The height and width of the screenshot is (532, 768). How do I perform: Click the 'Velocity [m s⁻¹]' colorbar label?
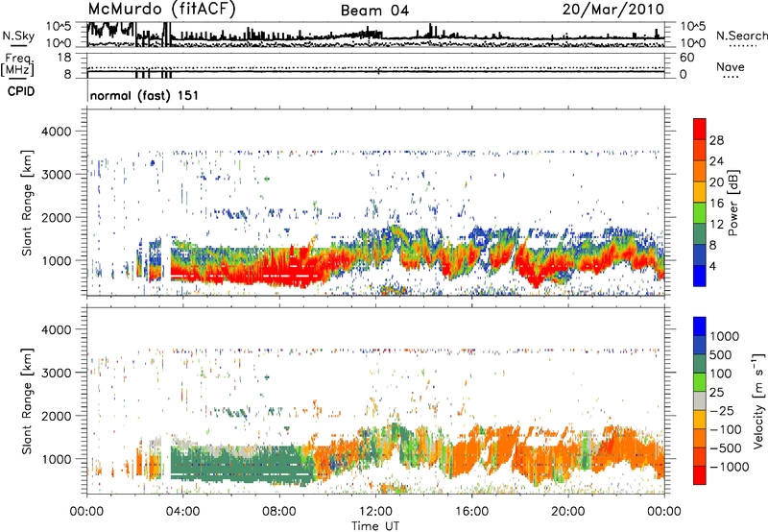758,400
